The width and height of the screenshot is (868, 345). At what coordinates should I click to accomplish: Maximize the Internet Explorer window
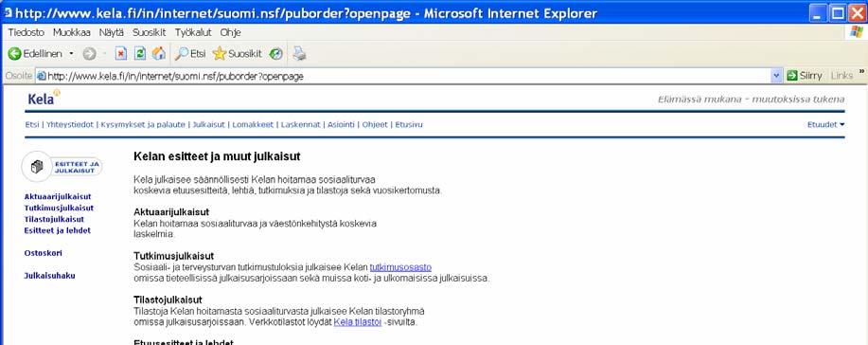tap(838, 12)
